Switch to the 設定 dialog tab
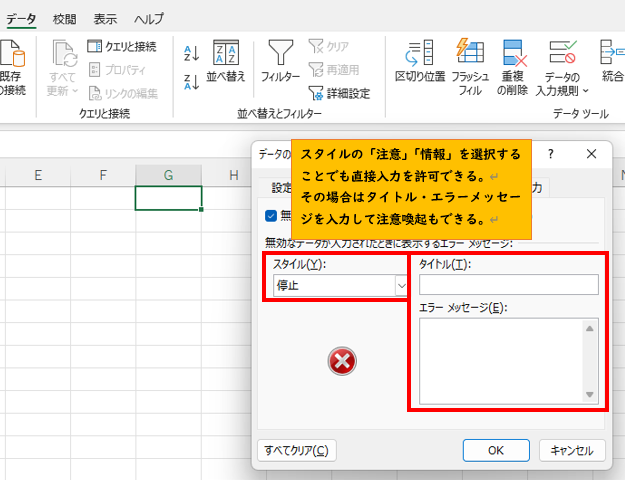Viewport: 625px width, 480px height. 281,187
